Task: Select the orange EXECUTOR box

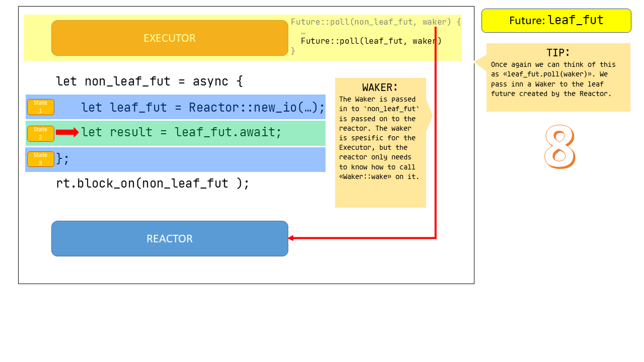Action: (x=170, y=38)
